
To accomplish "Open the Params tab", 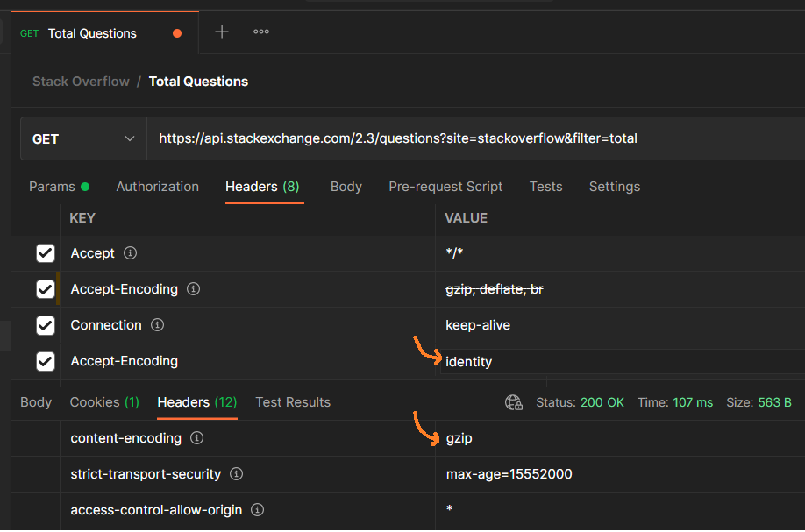I will [x=59, y=186].
